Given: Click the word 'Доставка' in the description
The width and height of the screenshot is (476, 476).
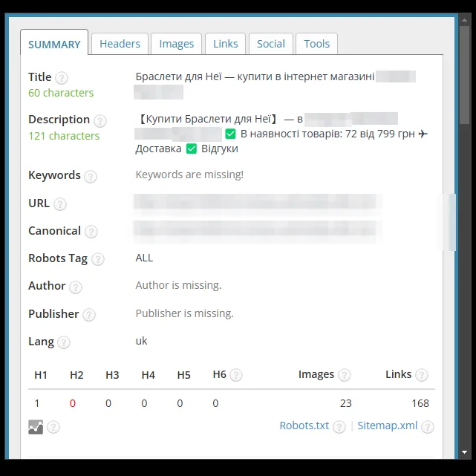Looking at the screenshot, I should [x=158, y=149].
